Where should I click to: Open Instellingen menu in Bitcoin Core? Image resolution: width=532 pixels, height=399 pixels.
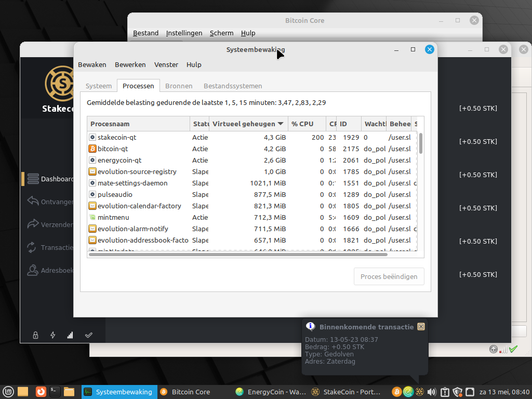point(184,33)
